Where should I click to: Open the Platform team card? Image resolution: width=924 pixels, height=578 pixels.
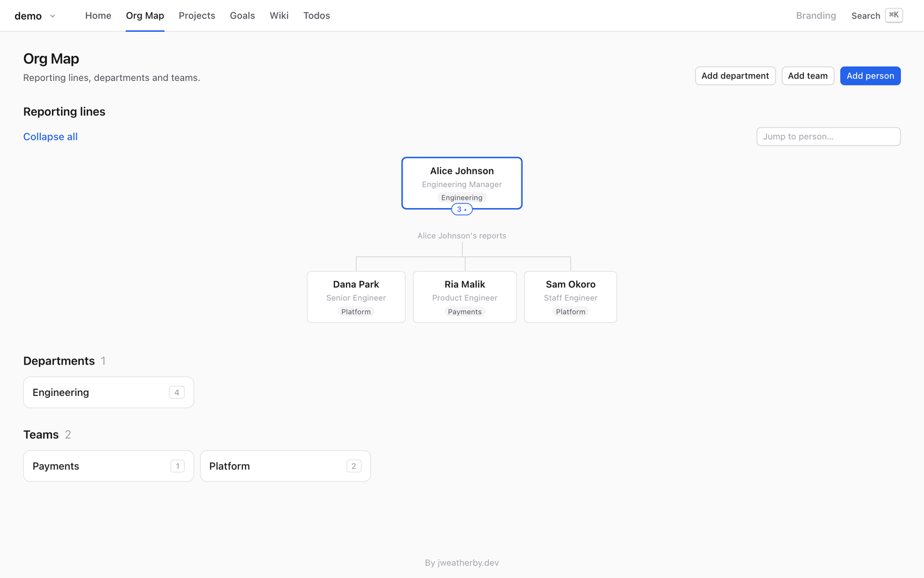click(285, 466)
